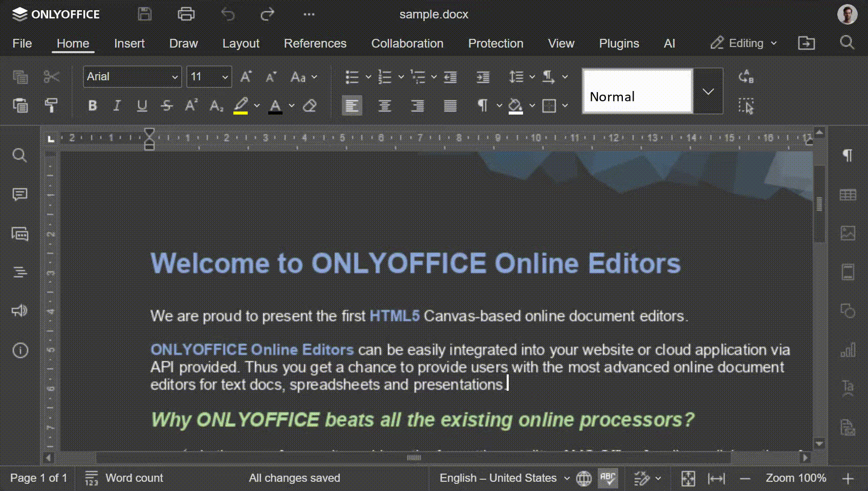Increase the paragraph indent

pyautogui.click(x=483, y=77)
